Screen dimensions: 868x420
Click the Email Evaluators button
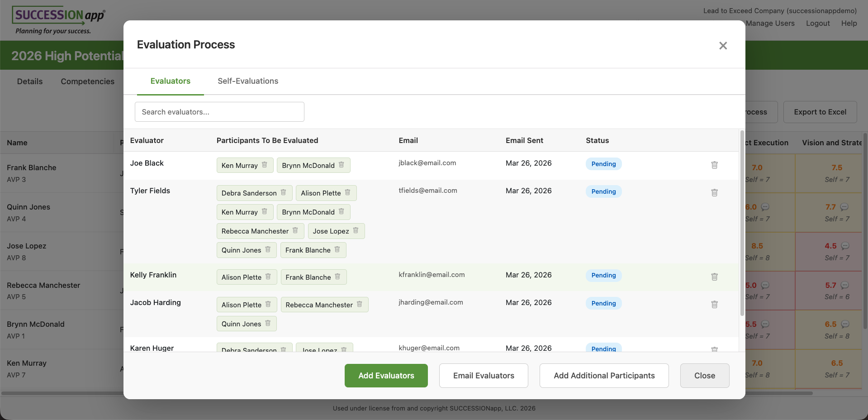(484, 376)
